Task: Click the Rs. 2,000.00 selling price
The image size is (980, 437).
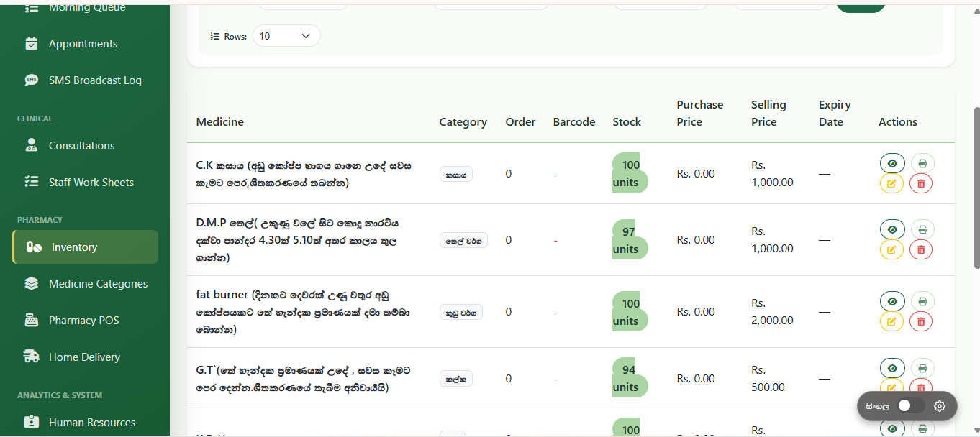Action: [x=772, y=312]
